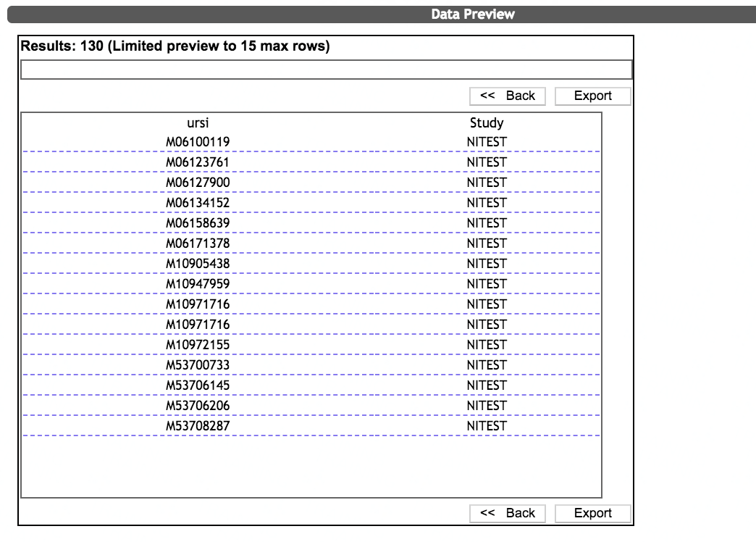The image size is (756, 542).
Task: Select ursi cell M53706145
Action: point(198,385)
